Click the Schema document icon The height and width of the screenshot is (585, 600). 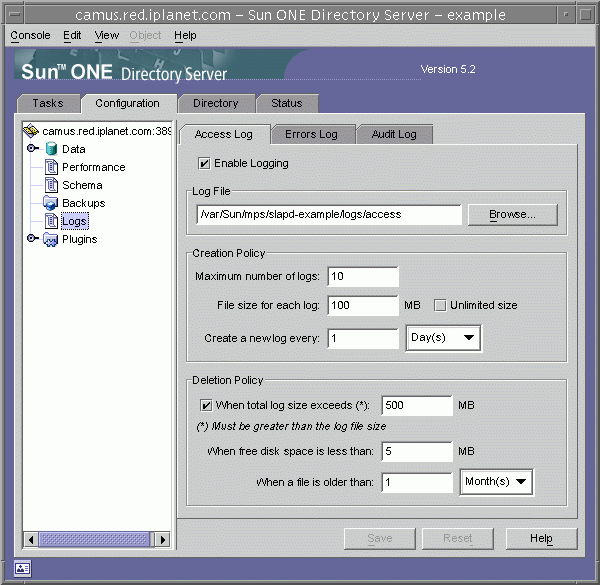[51, 185]
